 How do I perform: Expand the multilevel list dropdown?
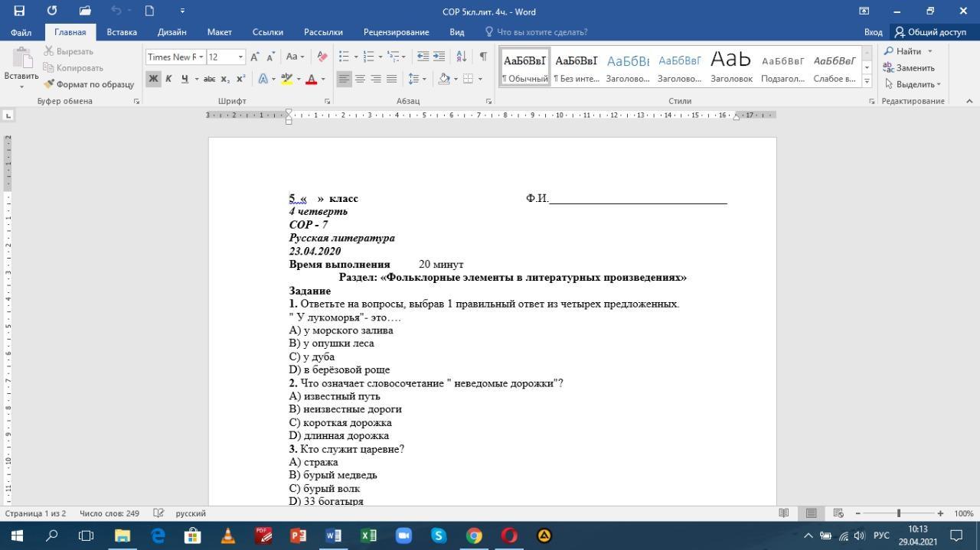coord(405,57)
